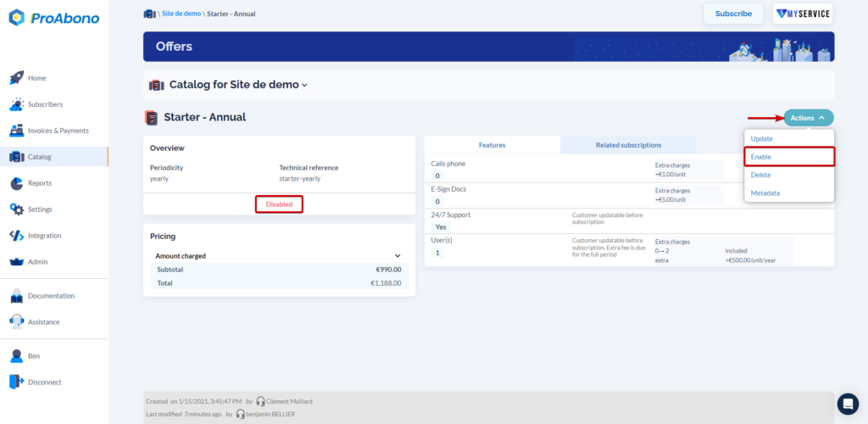Switch to the Features tab
The width and height of the screenshot is (868, 424).
tap(492, 145)
